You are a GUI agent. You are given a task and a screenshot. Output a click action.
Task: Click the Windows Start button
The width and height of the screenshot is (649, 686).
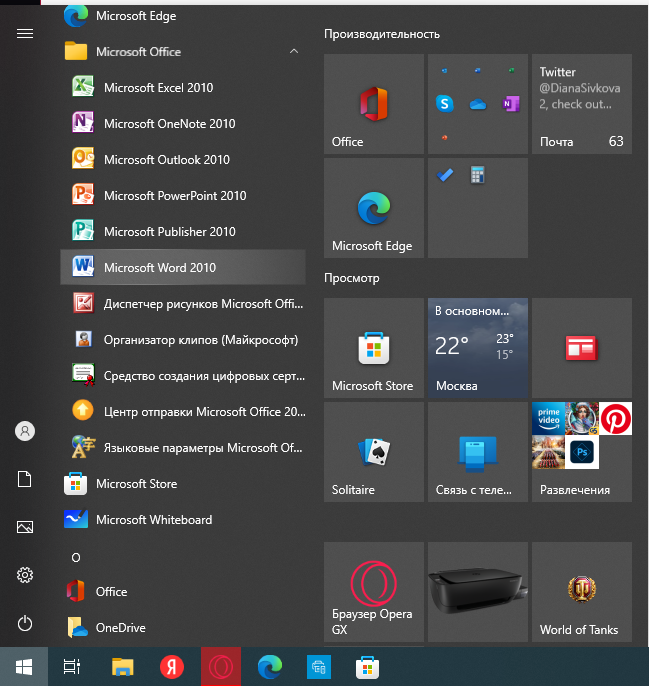[24, 667]
